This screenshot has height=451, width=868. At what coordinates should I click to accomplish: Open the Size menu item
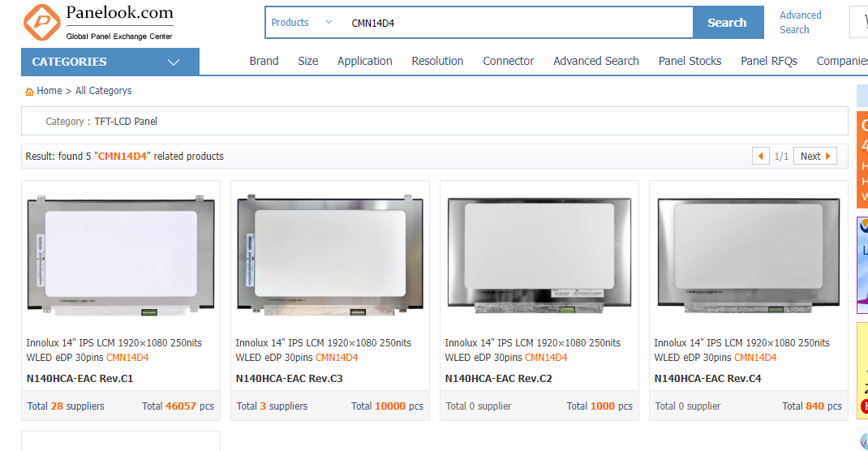click(307, 61)
